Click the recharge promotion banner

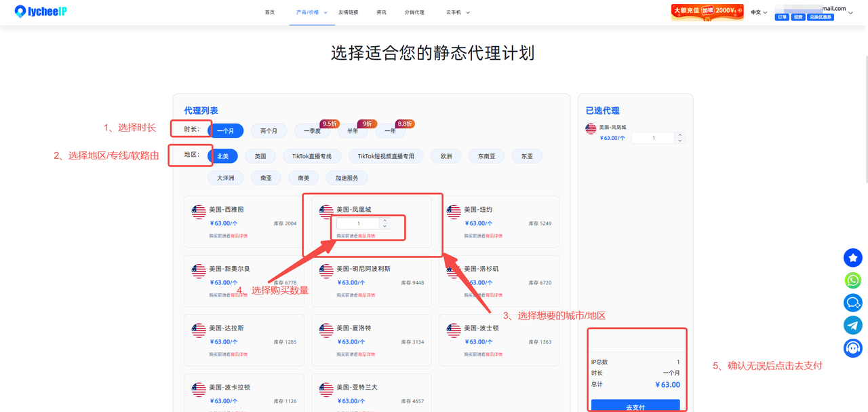pyautogui.click(x=707, y=12)
